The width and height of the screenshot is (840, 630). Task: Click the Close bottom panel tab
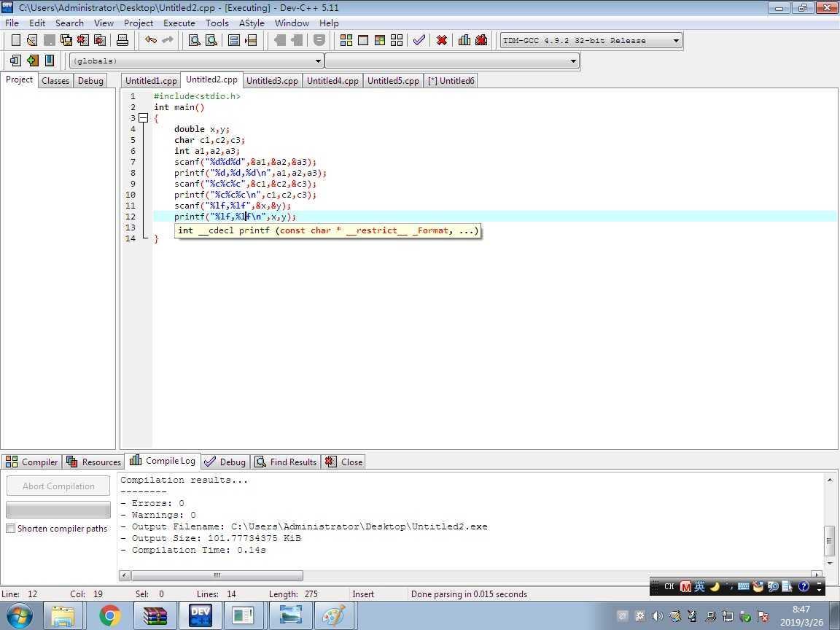point(344,462)
